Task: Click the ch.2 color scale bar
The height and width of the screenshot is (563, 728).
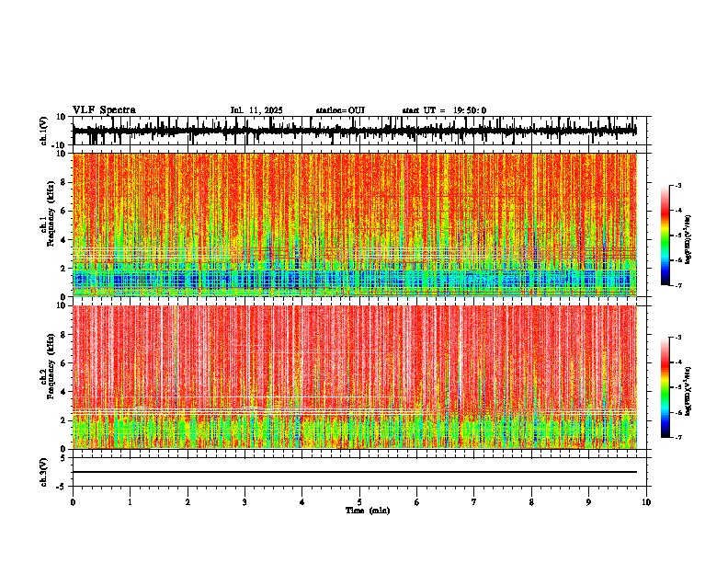Action: pyautogui.click(x=665, y=387)
